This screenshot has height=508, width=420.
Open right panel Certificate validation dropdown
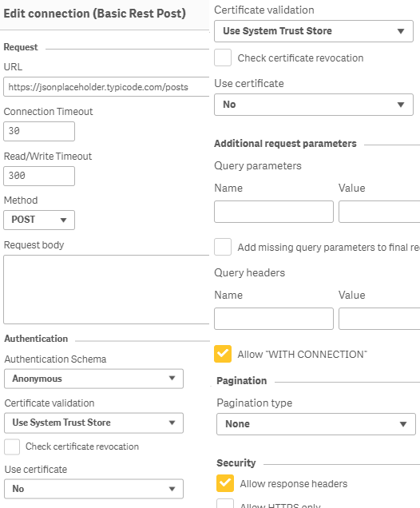pos(314,31)
